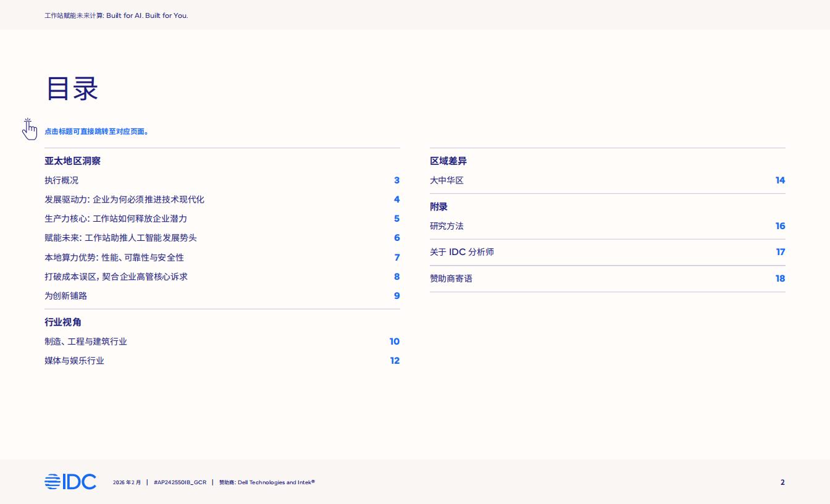Open 关于 IDC 分析师 page
830x504 pixels.
coord(462,252)
